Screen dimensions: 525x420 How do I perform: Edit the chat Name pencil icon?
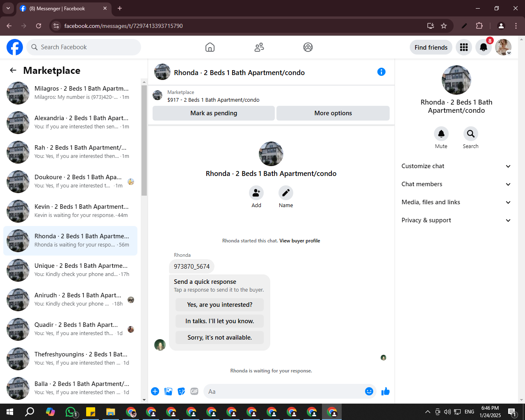point(286,193)
